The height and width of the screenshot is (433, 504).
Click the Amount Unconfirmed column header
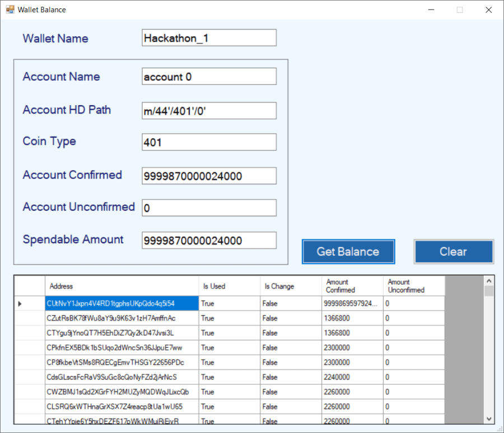click(412, 286)
